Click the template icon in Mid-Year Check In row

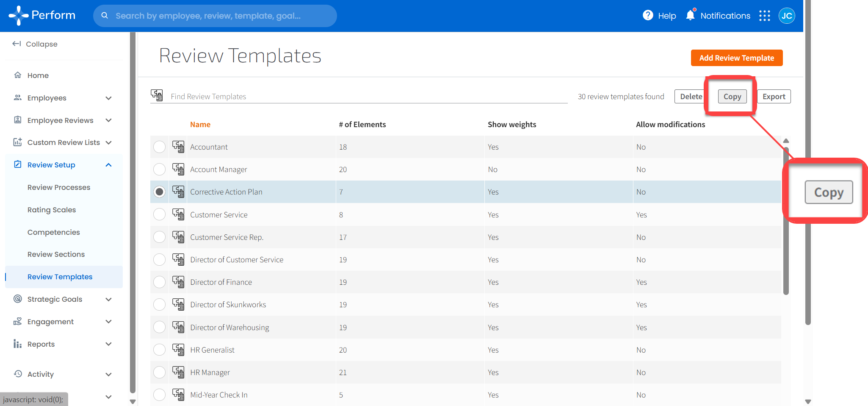178,395
